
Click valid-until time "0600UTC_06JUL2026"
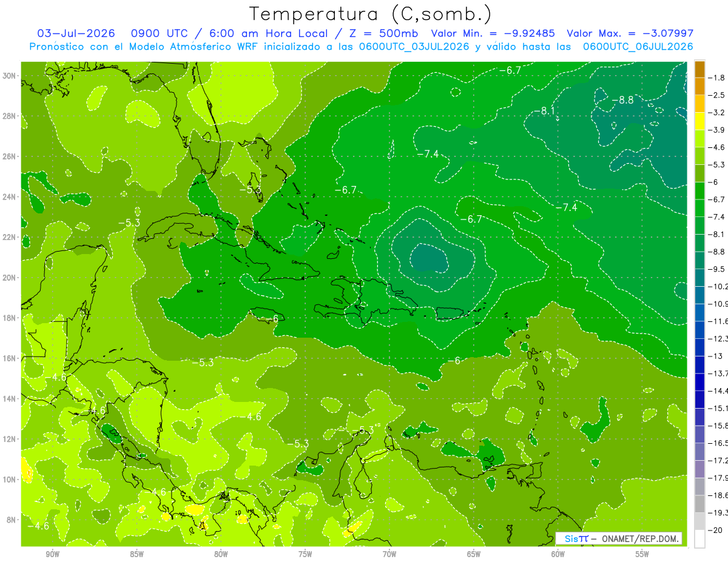(x=638, y=46)
